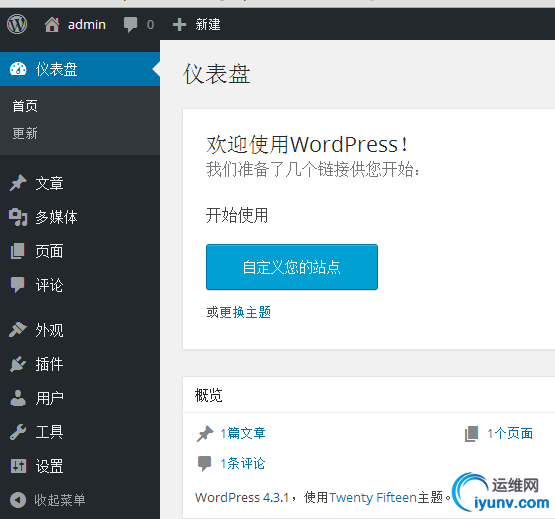
Task: Click the media icon beside 多媒体
Action: point(18,217)
